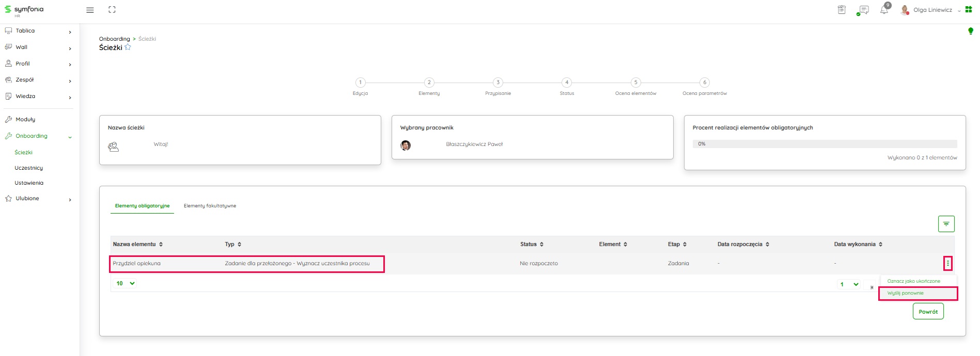
Task: Choose Oznacz jako ukończone option
Action: 913,281
